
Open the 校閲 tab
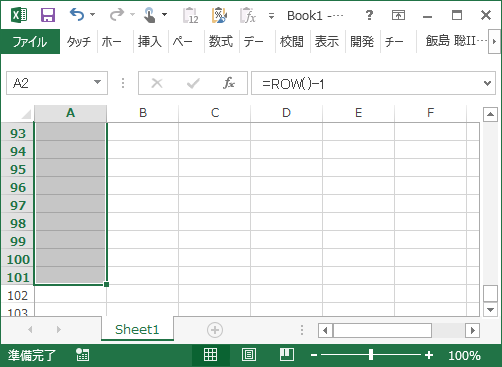(292, 42)
